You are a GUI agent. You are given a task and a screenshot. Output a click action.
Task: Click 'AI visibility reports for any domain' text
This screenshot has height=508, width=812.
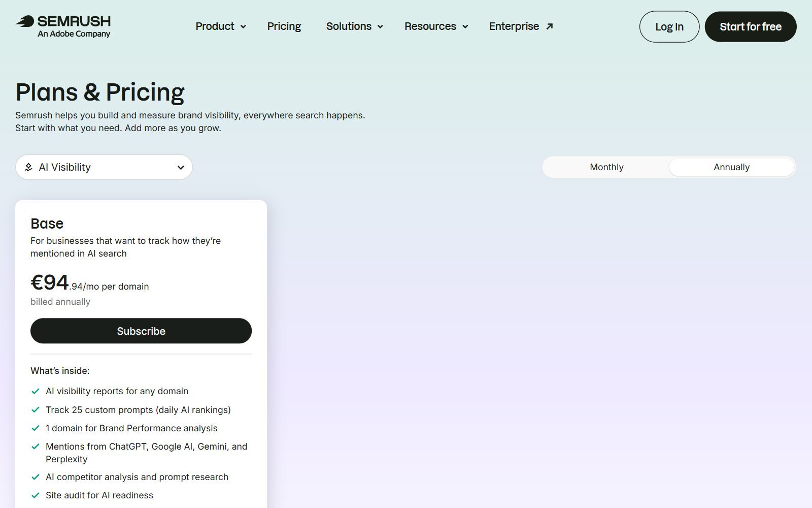(x=117, y=391)
